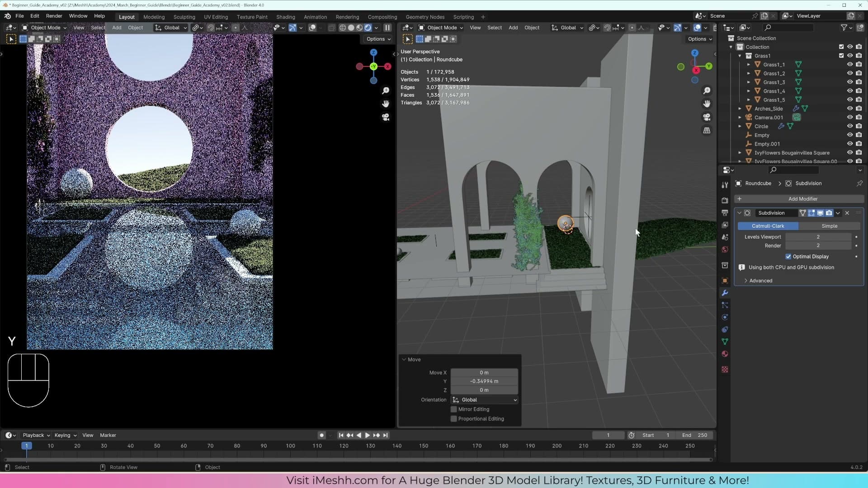Toggle Optimal Display checkbox

tap(788, 256)
